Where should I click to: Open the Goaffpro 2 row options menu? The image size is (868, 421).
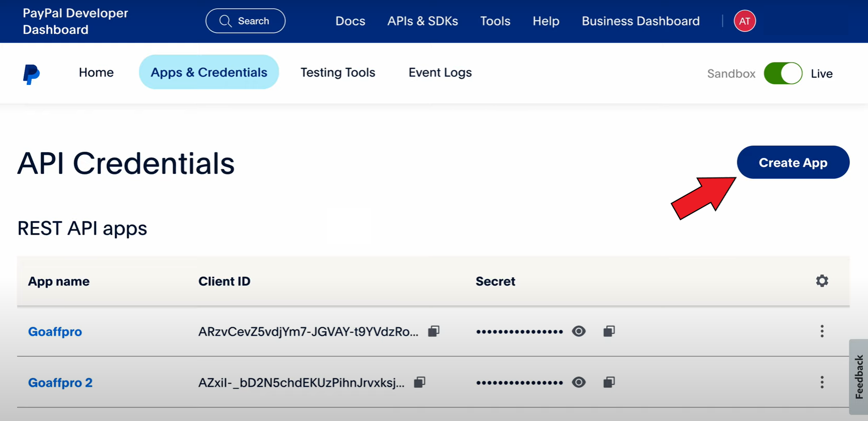[822, 383]
